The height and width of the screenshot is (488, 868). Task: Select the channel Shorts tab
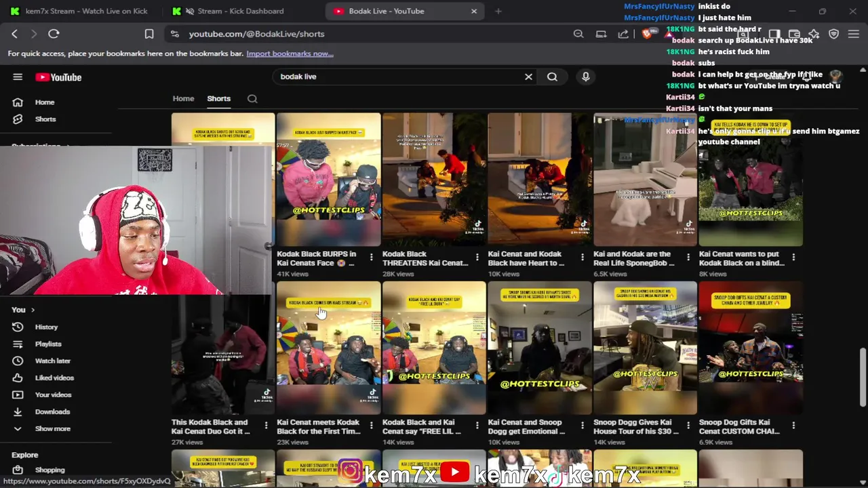point(219,99)
